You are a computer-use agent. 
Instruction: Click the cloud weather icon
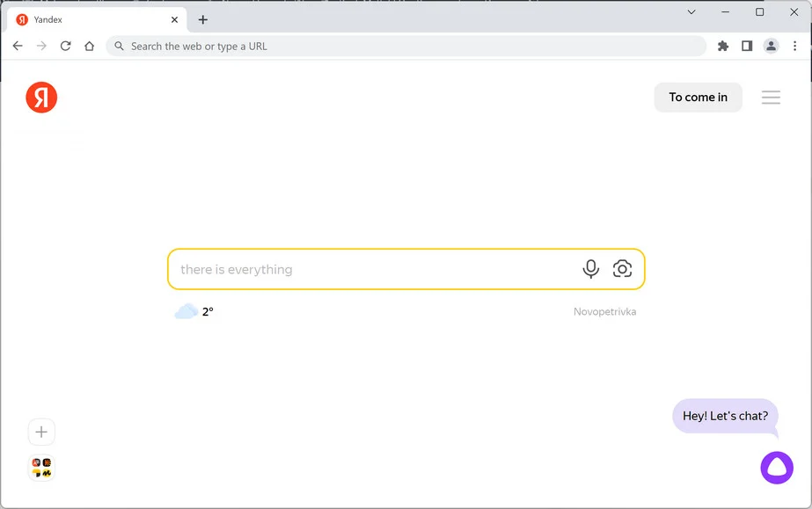pos(186,311)
